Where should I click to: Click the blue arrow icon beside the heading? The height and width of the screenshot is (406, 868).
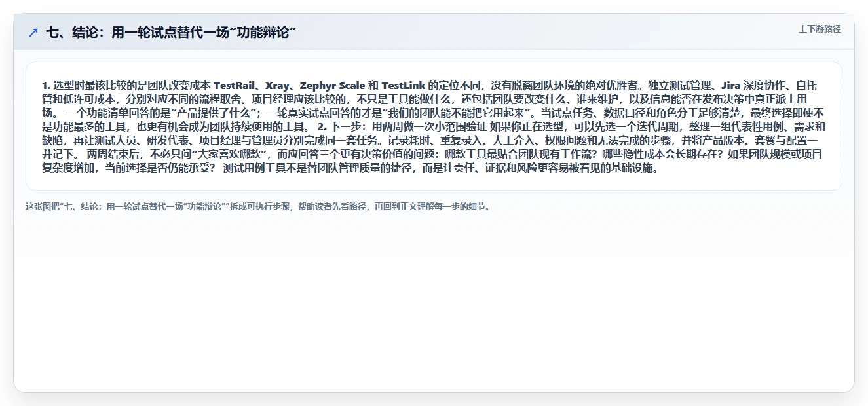pos(33,32)
